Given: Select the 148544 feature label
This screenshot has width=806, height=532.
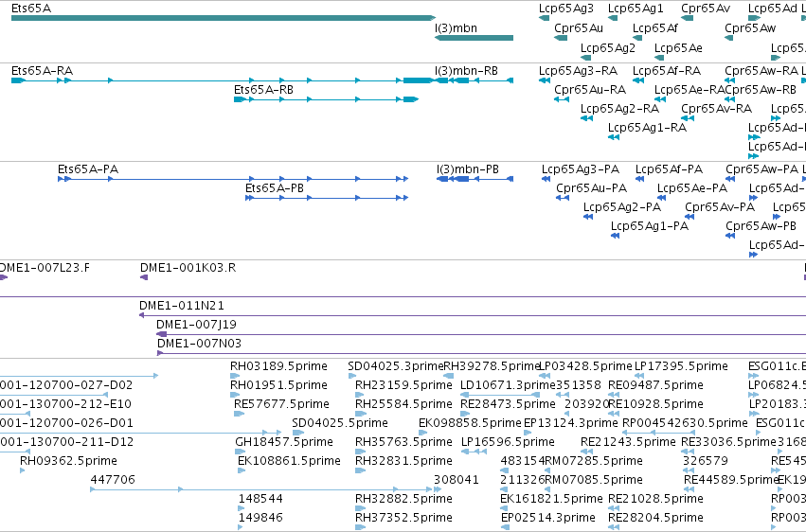Looking at the screenshot, I should coord(260,499).
